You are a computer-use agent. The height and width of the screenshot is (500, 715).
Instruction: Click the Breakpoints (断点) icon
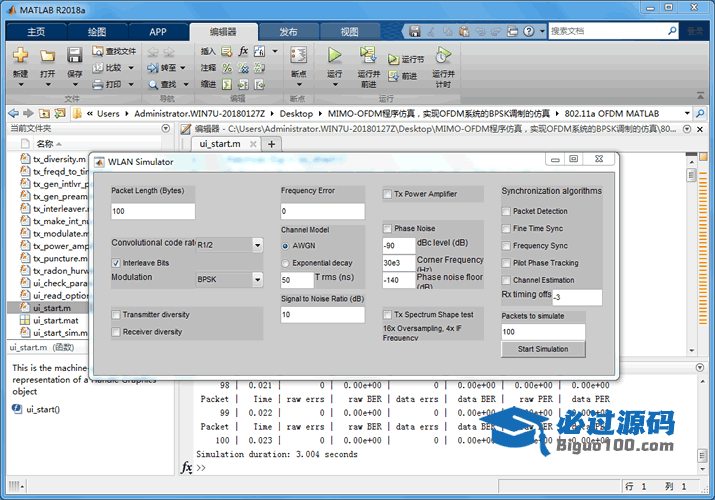[x=298, y=56]
